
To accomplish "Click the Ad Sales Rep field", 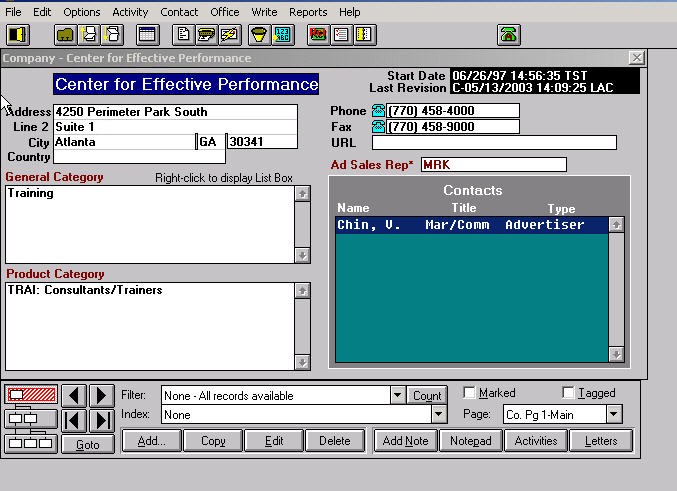I will 494,165.
